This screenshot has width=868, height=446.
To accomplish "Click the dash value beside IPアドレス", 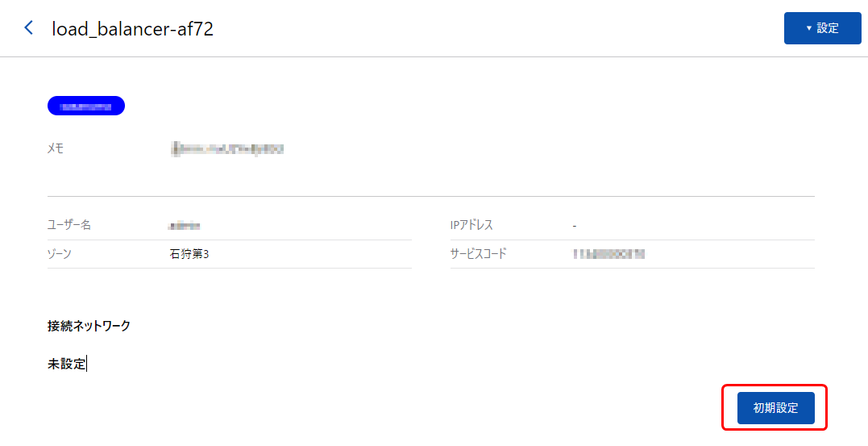I will pyautogui.click(x=575, y=226).
